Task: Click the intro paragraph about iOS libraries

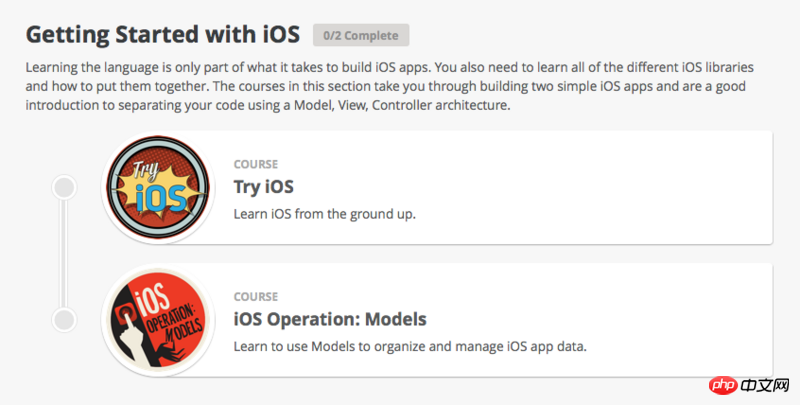Action: (x=390, y=87)
